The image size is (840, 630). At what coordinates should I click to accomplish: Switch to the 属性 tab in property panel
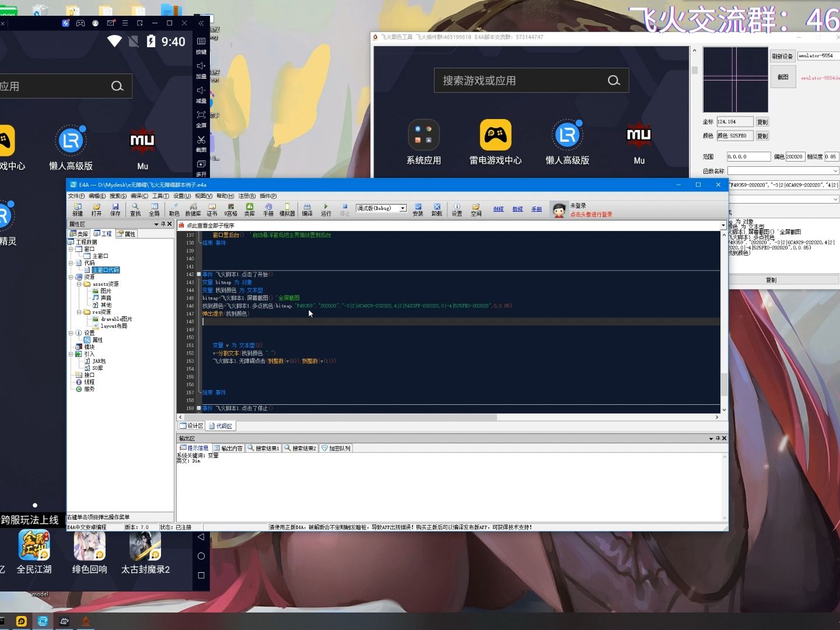pos(127,234)
